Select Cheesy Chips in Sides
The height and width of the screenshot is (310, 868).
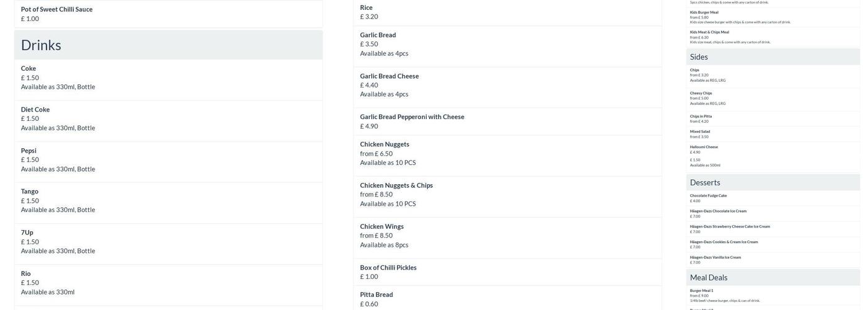tap(701, 93)
